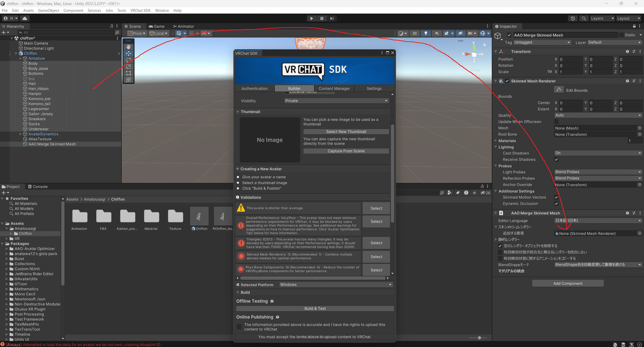
Task: Click the search by label tag icon
Action: click(459, 193)
